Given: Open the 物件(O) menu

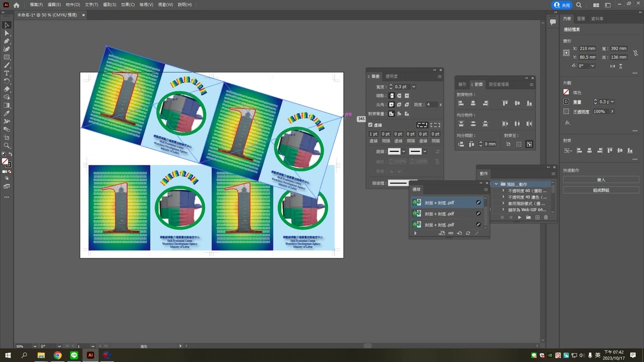Looking at the screenshot, I should (x=73, y=5).
